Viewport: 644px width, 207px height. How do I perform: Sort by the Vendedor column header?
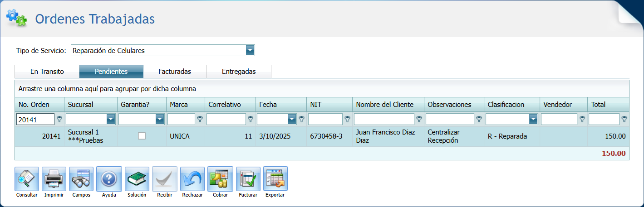click(x=564, y=105)
